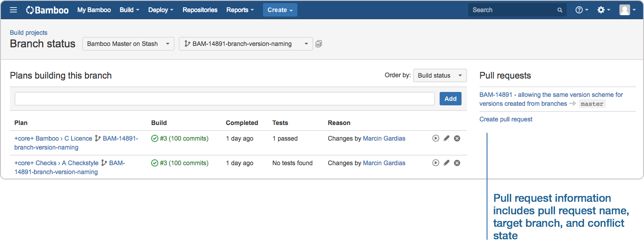Screen dimensions: 644x250
Task: Open the Reports dropdown menu
Action: (240, 10)
